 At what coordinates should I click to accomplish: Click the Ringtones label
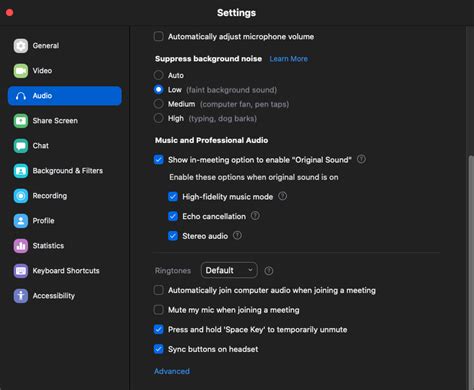coord(173,271)
